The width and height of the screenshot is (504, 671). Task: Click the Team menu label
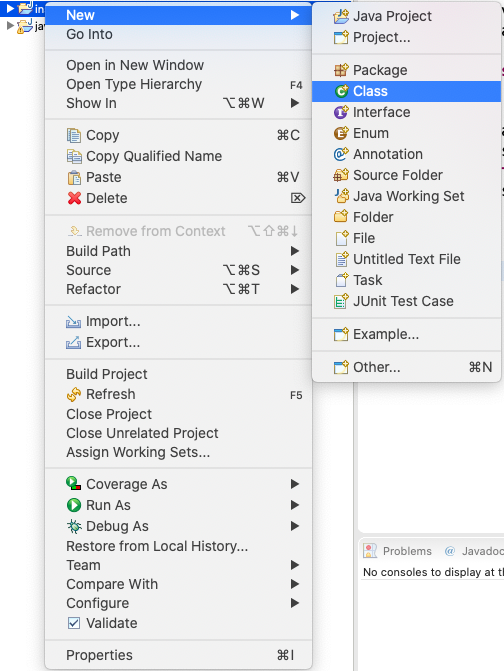(83, 565)
